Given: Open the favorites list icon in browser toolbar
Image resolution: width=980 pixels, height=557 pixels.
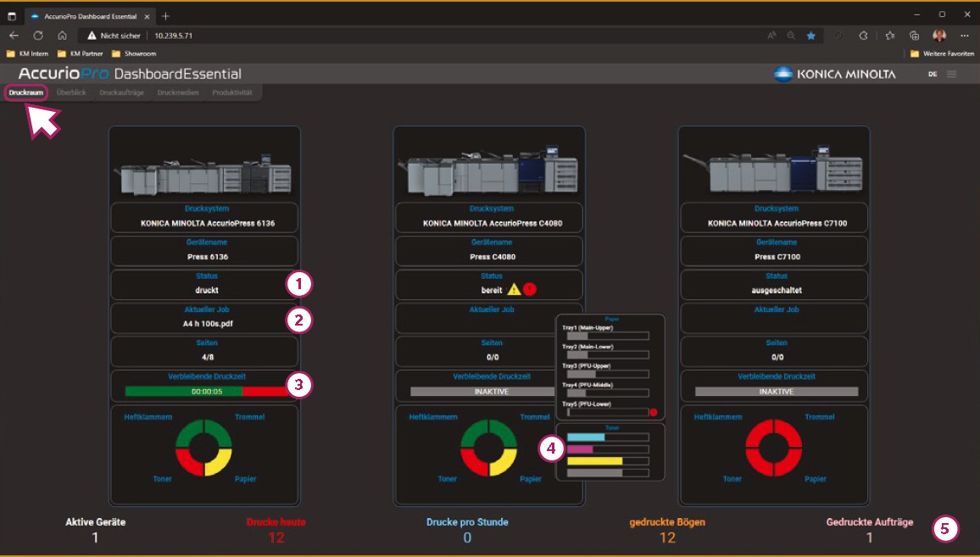Looking at the screenshot, I should (890, 36).
